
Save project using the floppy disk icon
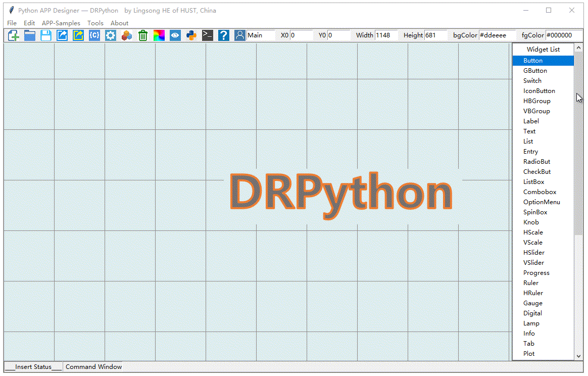coord(46,36)
